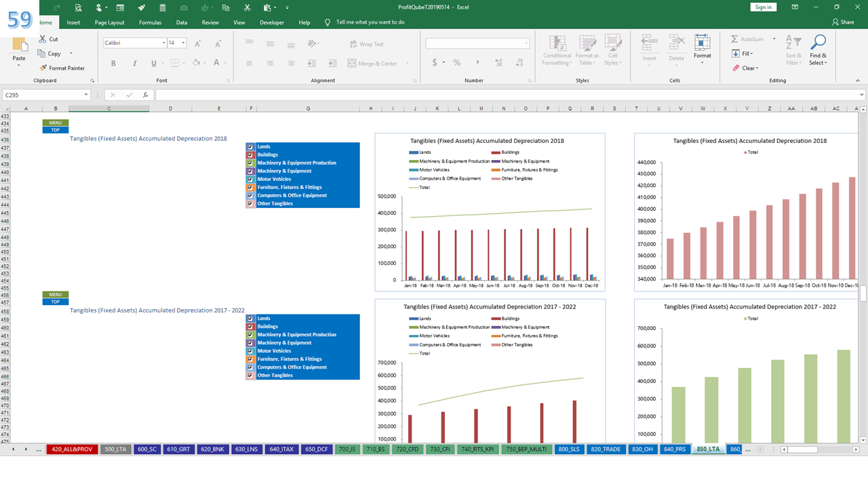Click the fill color bucket
Image resolution: width=868 pixels, height=488 pixels.
195,63
